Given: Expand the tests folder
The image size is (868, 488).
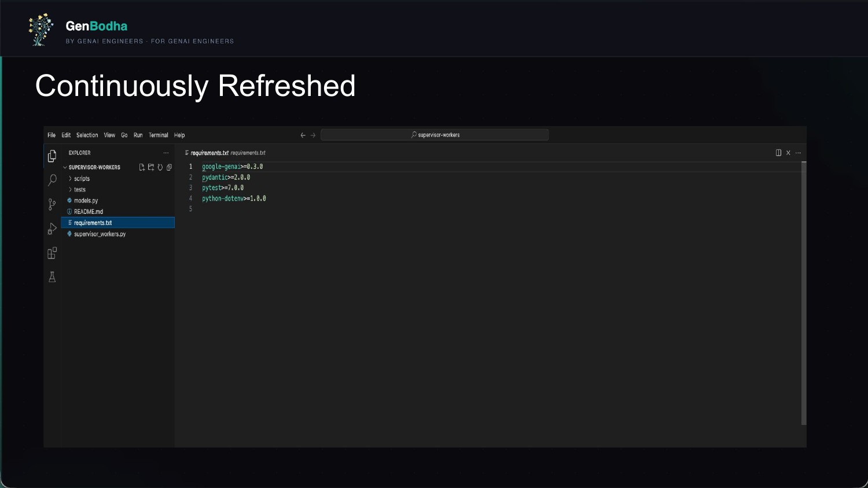Looking at the screenshot, I should (79, 190).
